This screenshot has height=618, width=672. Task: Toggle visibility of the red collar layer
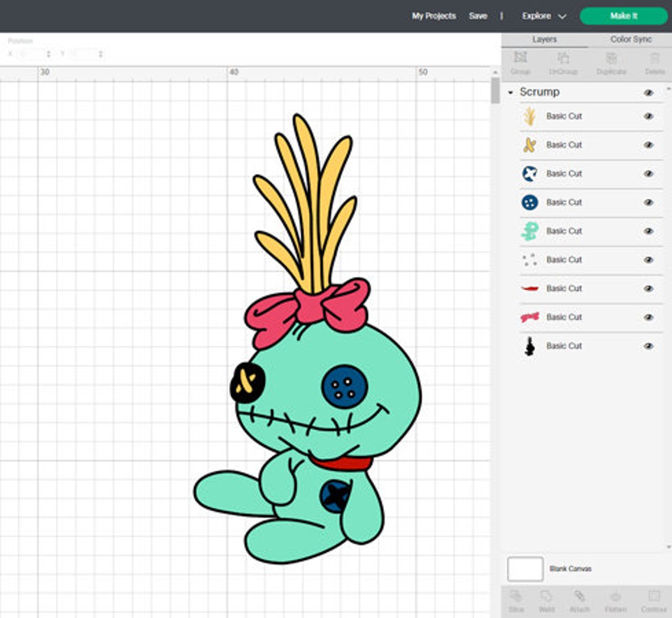click(648, 288)
